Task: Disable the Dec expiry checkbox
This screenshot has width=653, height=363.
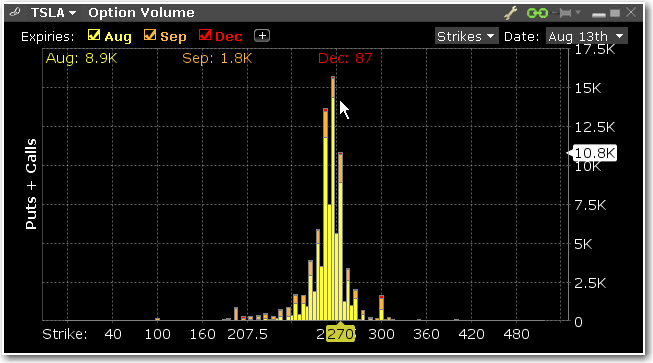Action: point(205,35)
